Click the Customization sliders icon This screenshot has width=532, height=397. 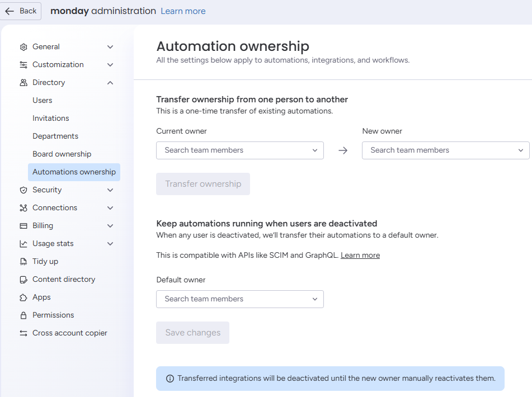pos(23,65)
